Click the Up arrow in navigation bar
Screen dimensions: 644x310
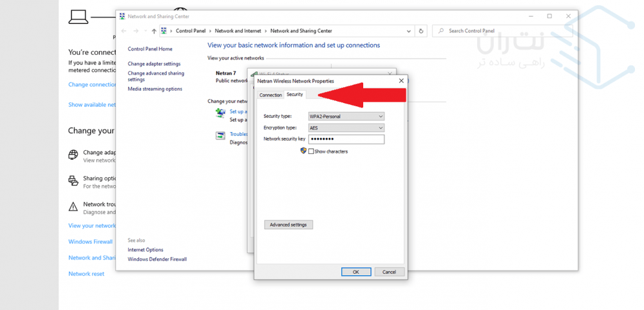(154, 31)
